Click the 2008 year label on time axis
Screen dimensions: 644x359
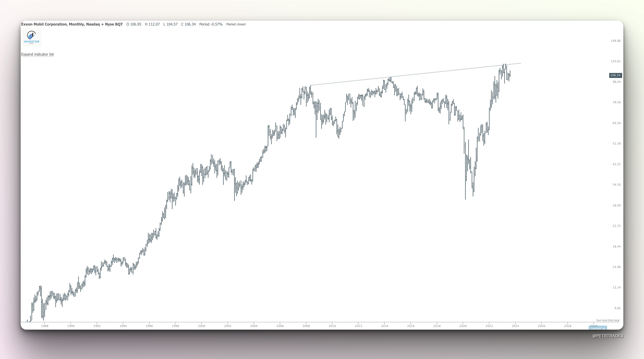click(306, 326)
